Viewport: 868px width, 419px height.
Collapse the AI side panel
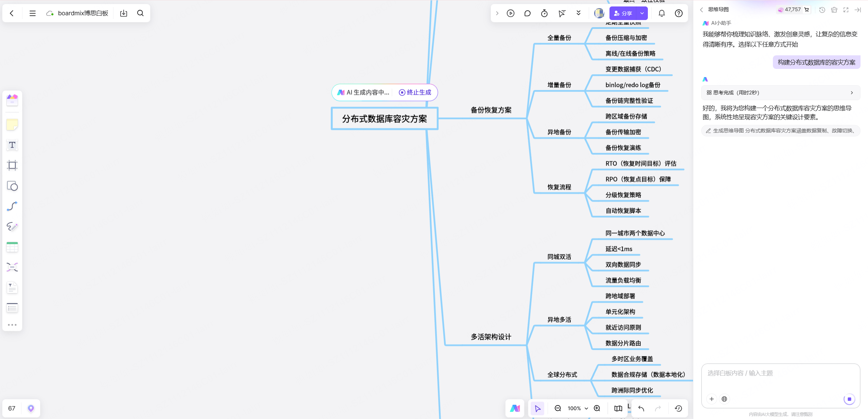858,10
